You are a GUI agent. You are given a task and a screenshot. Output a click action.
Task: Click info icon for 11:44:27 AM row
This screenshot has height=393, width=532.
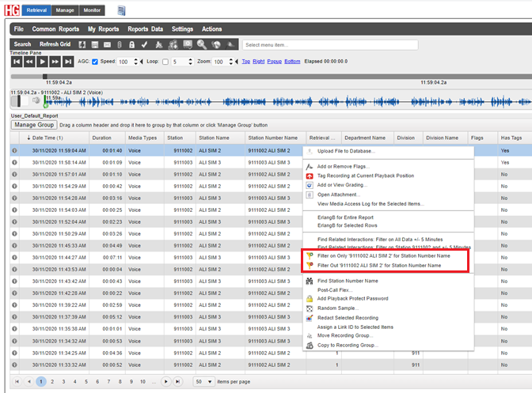click(x=14, y=258)
